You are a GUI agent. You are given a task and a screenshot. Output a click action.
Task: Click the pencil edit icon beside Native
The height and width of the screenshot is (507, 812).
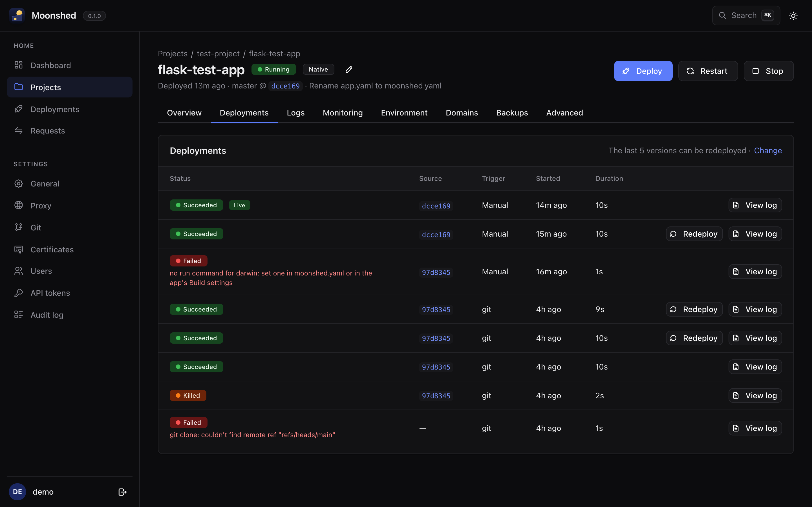coord(348,69)
